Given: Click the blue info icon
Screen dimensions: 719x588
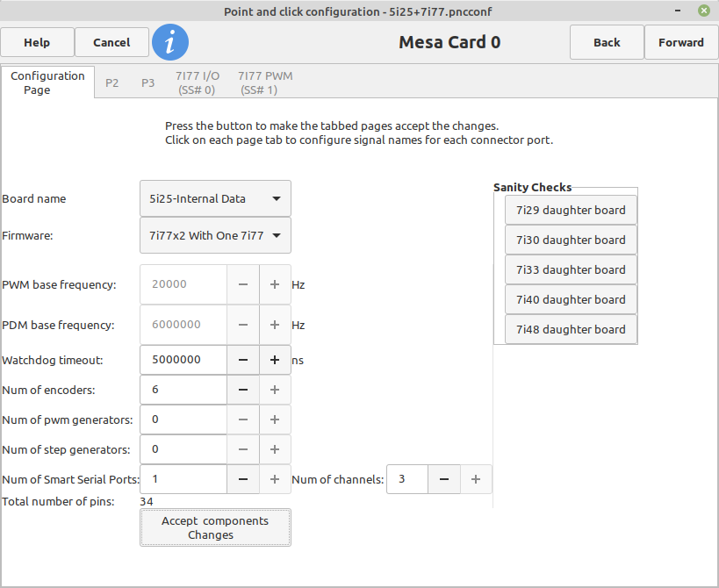Looking at the screenshot, I should (x=170, y=43).
